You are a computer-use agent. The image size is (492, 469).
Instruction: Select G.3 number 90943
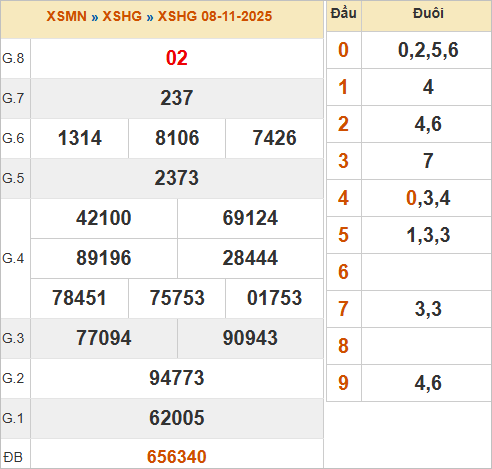coord(250,338)
